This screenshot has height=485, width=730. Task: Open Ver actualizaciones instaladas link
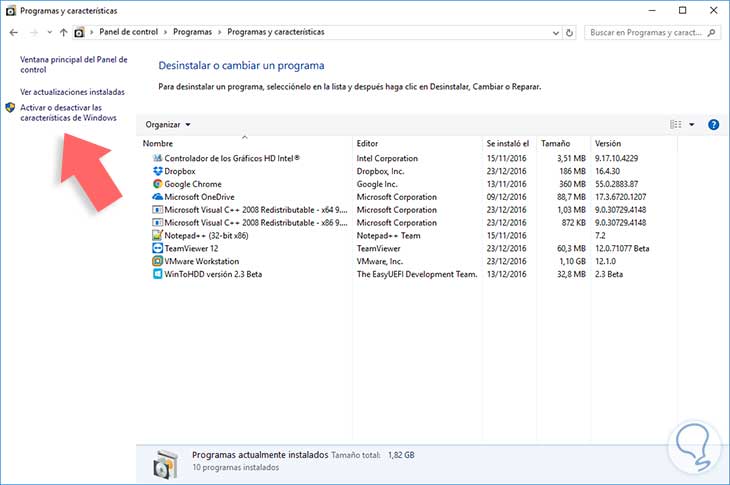coord(72,92)
